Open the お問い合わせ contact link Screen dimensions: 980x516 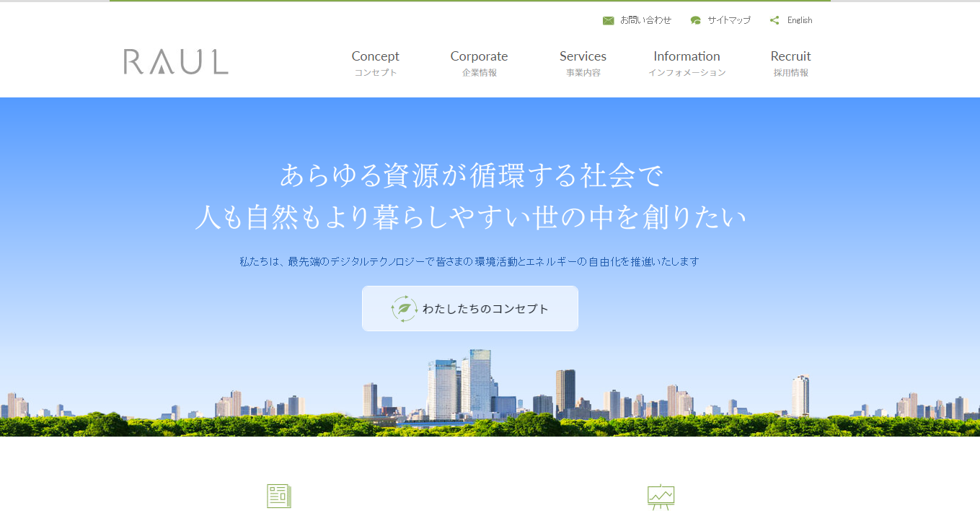click(645, 20)
